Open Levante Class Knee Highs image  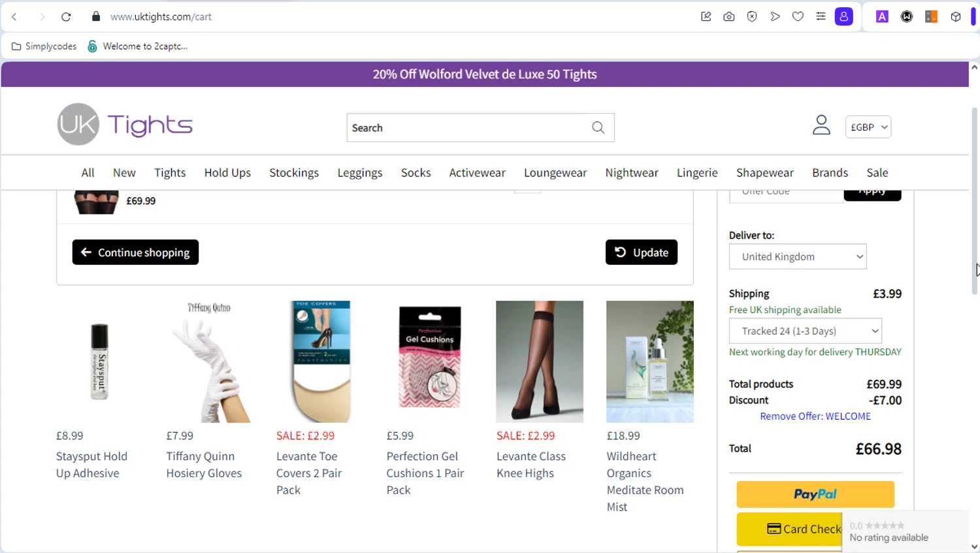540,361
